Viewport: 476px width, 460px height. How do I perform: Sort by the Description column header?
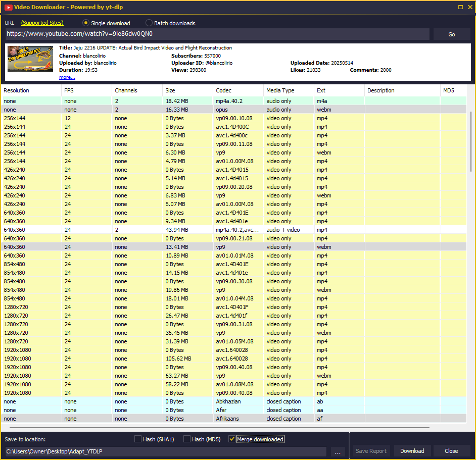click(402, 90)
